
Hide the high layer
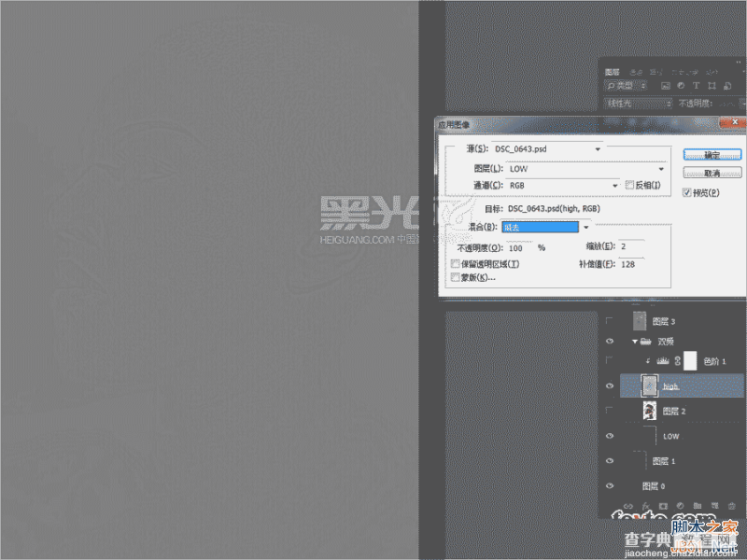click(x=610, y=385)
